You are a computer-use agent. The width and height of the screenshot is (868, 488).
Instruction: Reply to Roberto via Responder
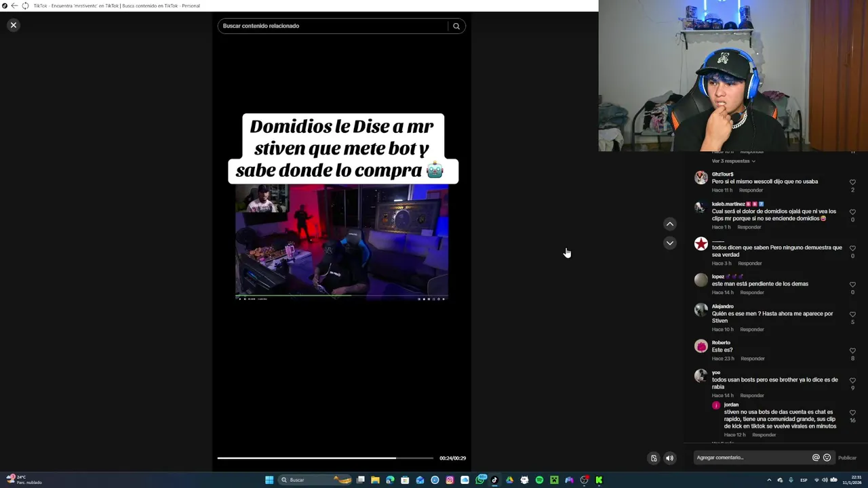(752, 359)
